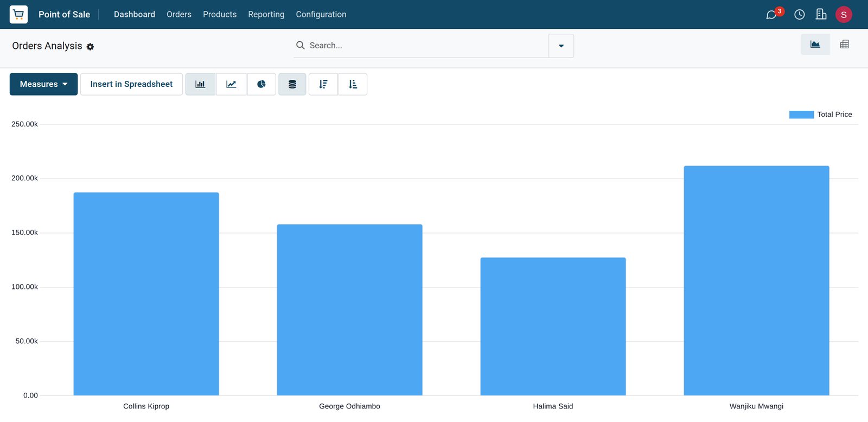Click the 250.00k axis value
The height and width of the screenshot is (422, 868).
point(24,124)
